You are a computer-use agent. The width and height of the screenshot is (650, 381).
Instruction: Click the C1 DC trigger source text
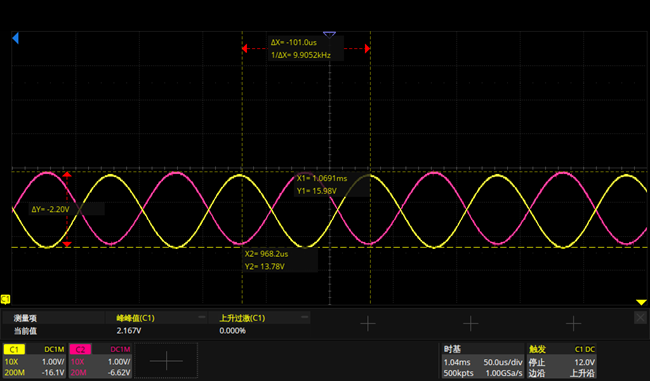click(585, 349)
